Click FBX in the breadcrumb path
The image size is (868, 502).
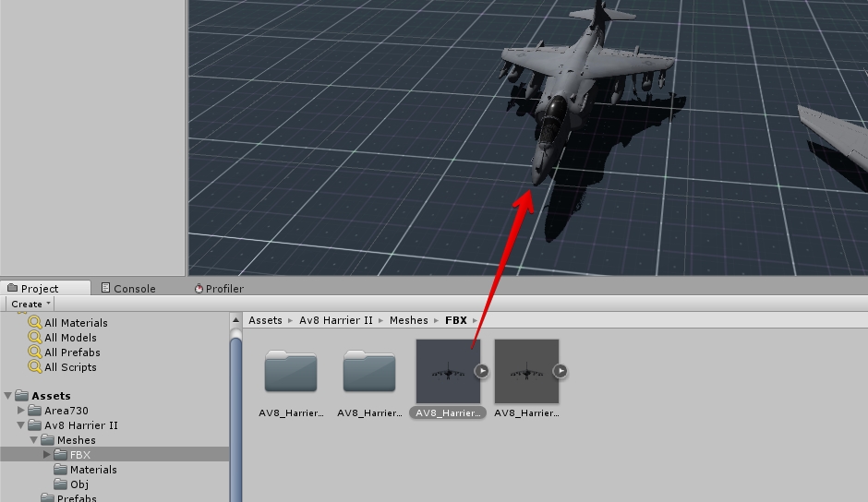pyautogui.click(x=455, y=320)
